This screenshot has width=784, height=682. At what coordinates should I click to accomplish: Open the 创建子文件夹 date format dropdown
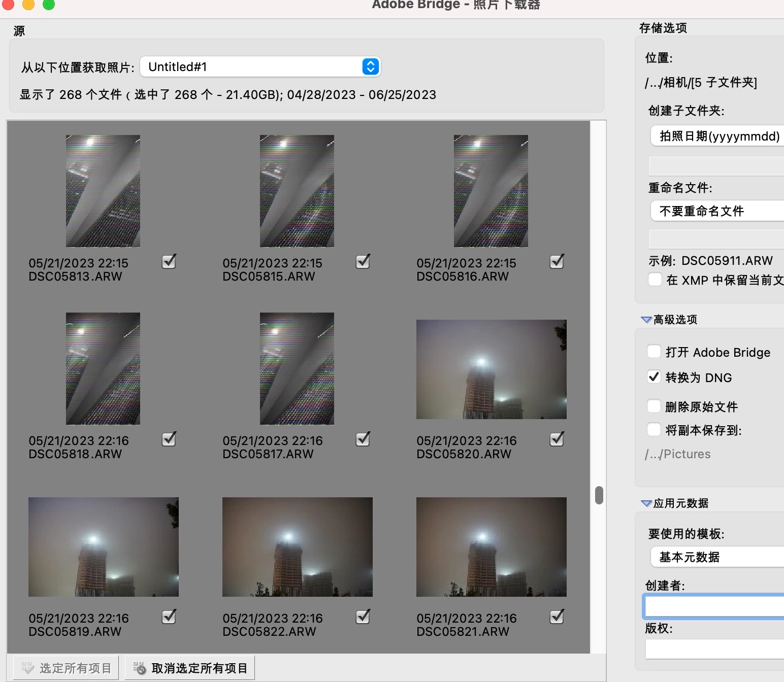[x=717, y=136]
